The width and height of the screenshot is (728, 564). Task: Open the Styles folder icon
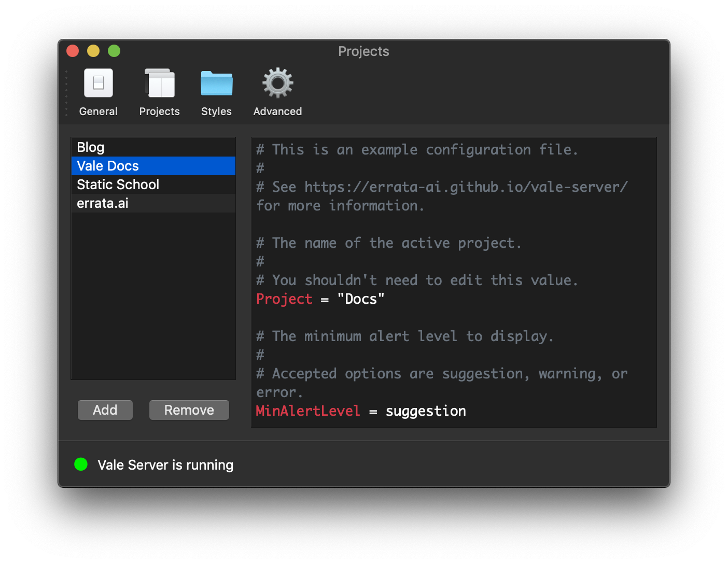pos(217,83)
